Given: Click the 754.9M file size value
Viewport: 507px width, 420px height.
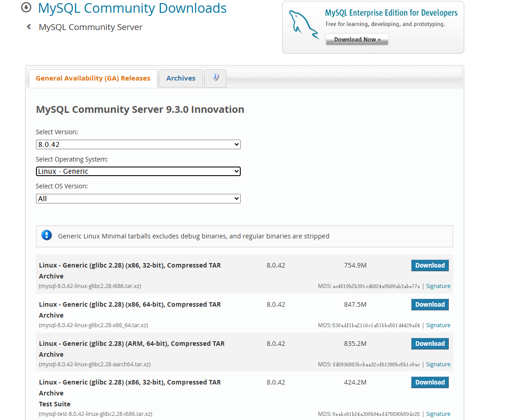Looking at the screenshot, I should [355, 265].
